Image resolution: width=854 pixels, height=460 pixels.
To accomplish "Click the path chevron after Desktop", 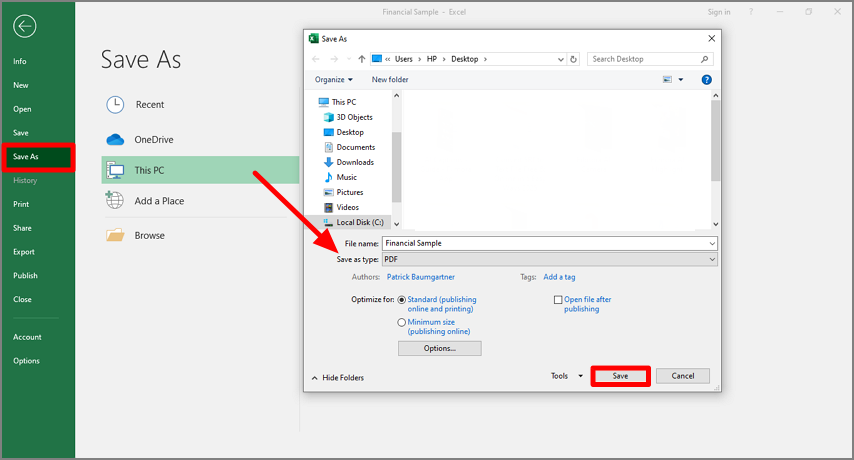I will (x=485, y=59).
